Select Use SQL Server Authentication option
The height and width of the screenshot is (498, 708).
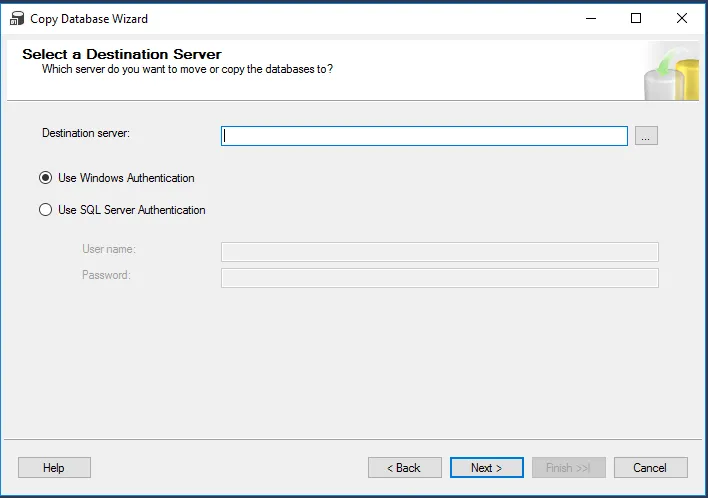(x=45, y=210)
